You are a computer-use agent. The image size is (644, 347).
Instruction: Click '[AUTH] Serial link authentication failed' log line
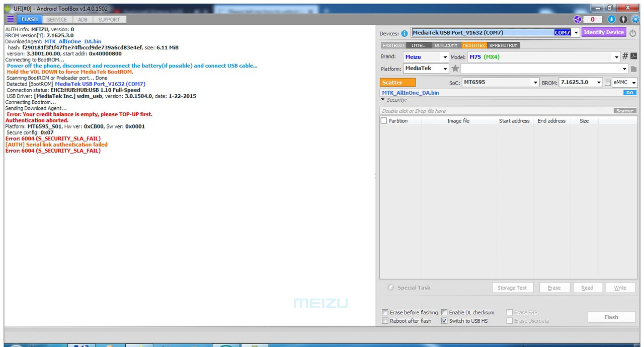56,145
